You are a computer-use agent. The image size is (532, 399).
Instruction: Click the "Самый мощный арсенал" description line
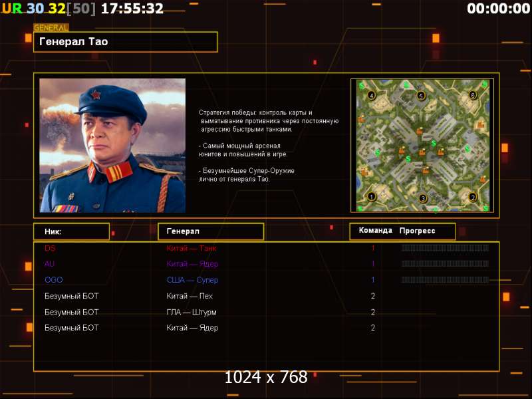[243, 150]
